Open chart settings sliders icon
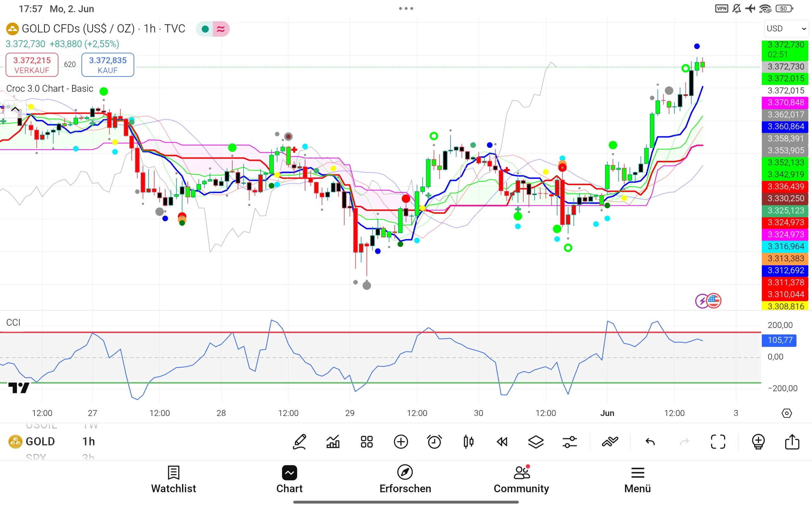Image resolution: width=812 pixels, height=508 pixels. [x=570, y=441]
